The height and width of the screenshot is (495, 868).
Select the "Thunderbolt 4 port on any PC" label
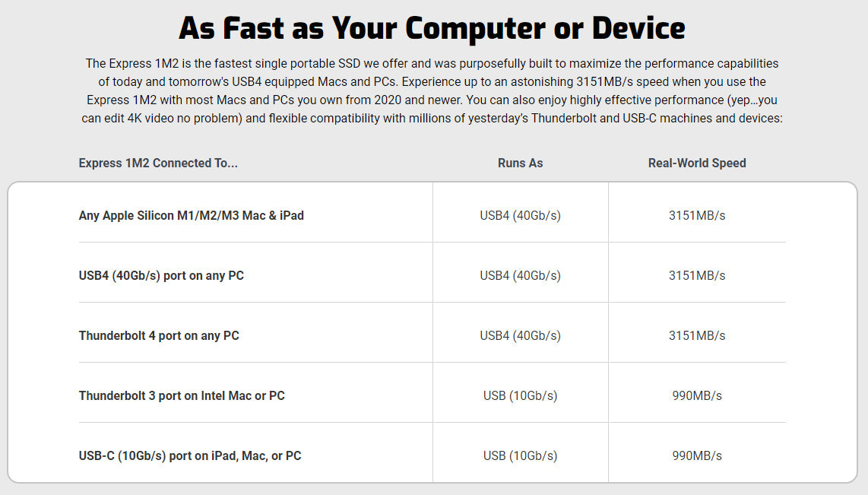pyautogui.click(x=159, y=335)
